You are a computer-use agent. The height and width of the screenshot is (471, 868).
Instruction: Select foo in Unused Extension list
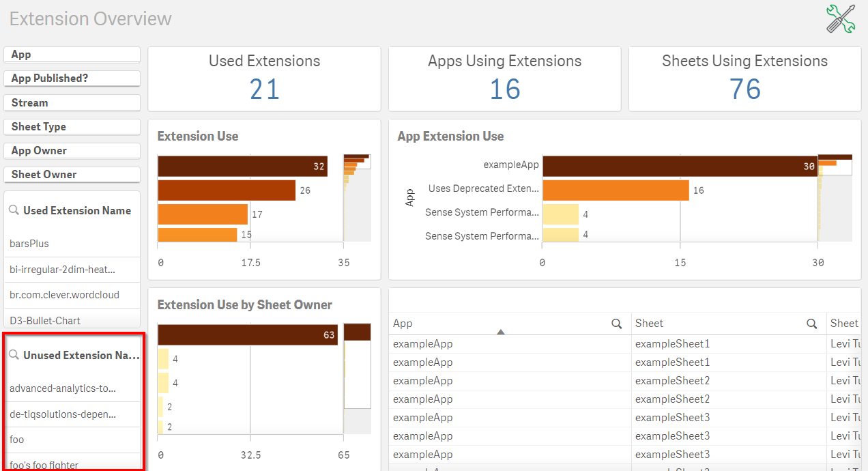pos(17,440)
